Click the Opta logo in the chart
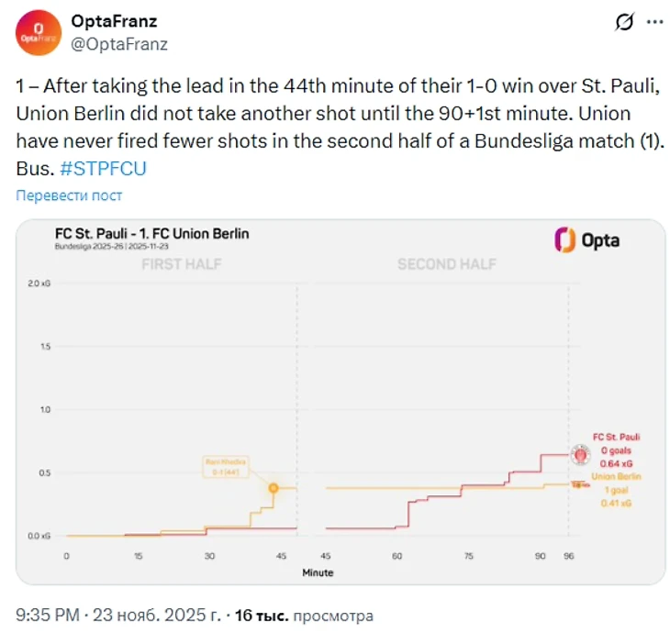 587,240
